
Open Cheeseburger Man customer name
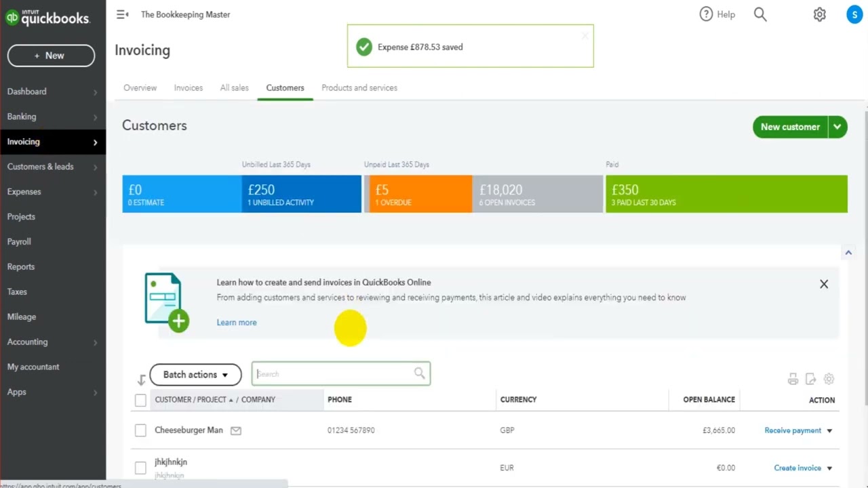pos(189,430)
